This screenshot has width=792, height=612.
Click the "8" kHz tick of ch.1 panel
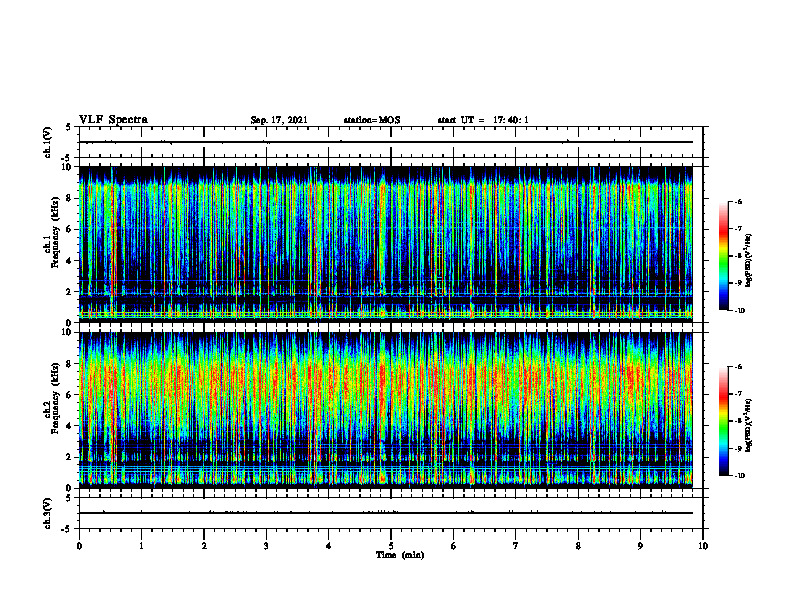tap(70, 198)
